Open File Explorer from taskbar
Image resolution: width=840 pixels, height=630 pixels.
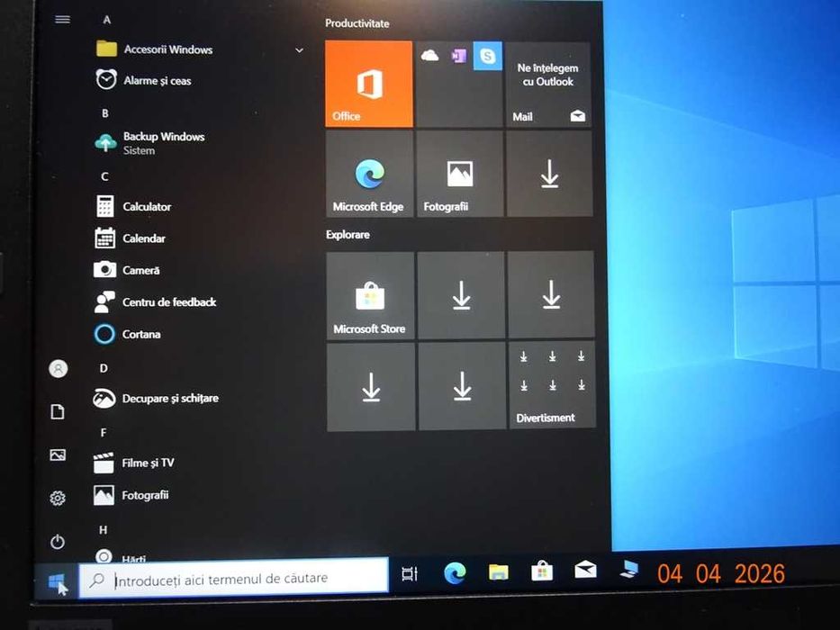(498, 572)
